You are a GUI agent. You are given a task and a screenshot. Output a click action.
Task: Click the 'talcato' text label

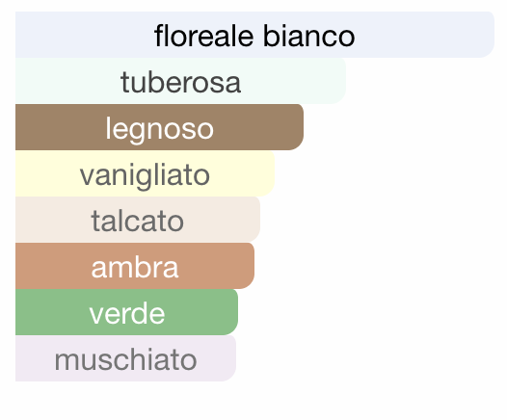(x=138, y=221)
